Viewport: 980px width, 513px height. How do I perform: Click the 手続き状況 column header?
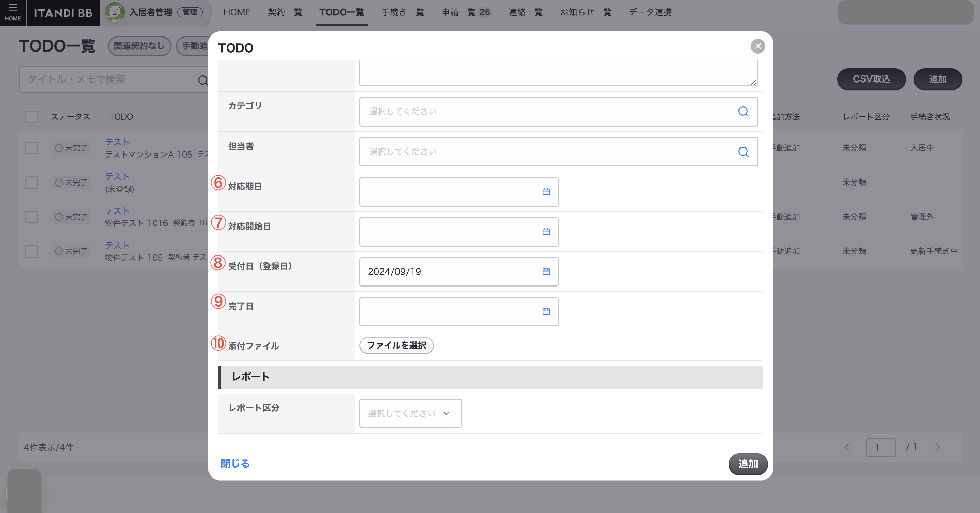[930, 117]
